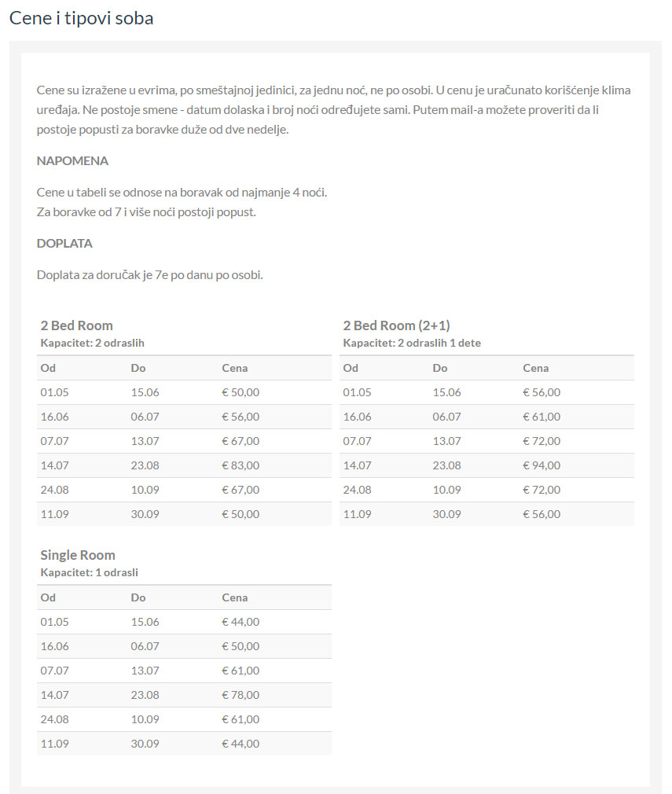Click € 83,00 price in 2 Bed Room table
Image resolution: width=672 pixels, height=794 pixels.
[241, 465]
